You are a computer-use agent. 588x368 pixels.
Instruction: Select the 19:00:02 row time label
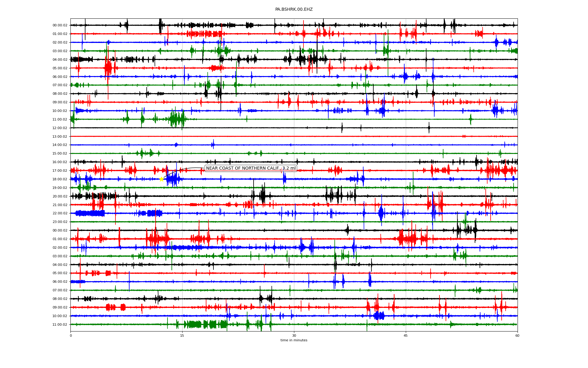pyautogui.click(x=60, y=188)
